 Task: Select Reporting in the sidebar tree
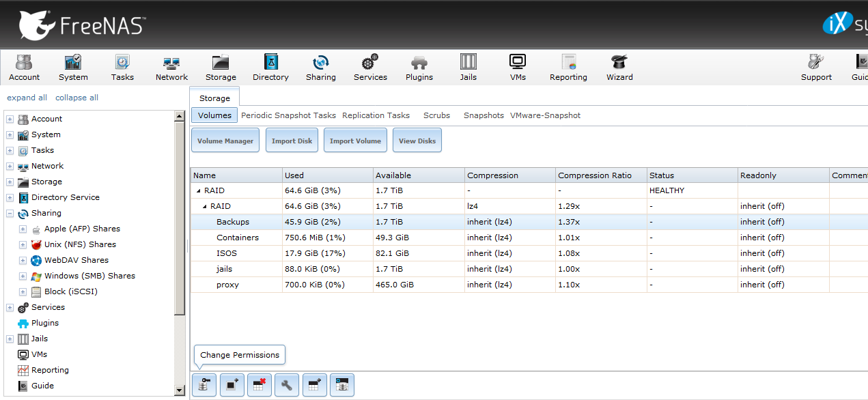[50, 370]
